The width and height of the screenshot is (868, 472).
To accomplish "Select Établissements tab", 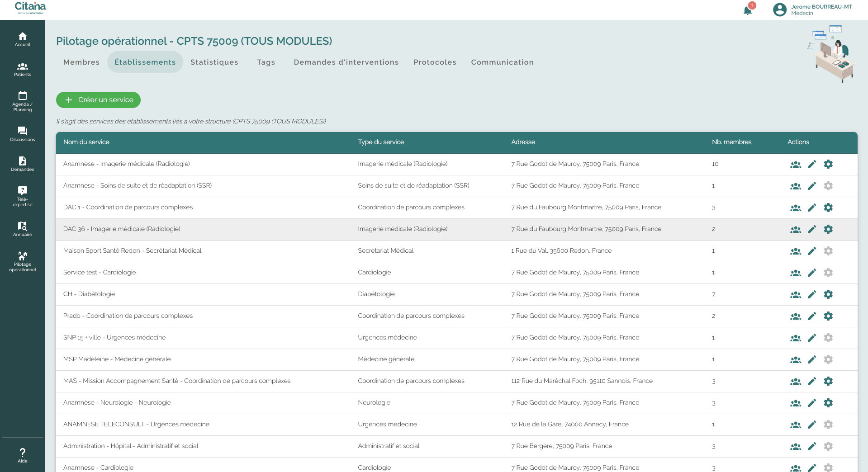I will pyautogui.click(x=145, y=62).
